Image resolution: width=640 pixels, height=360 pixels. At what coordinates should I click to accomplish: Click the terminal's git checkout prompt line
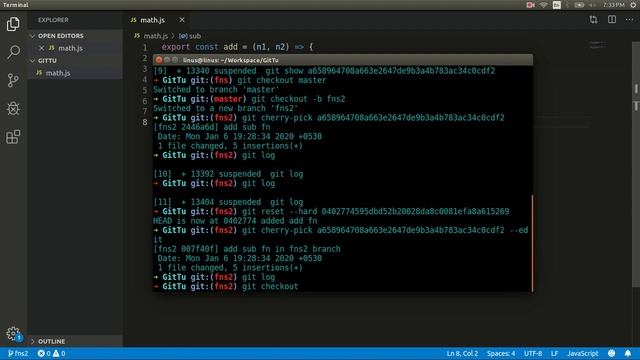[x=226, y=287]
